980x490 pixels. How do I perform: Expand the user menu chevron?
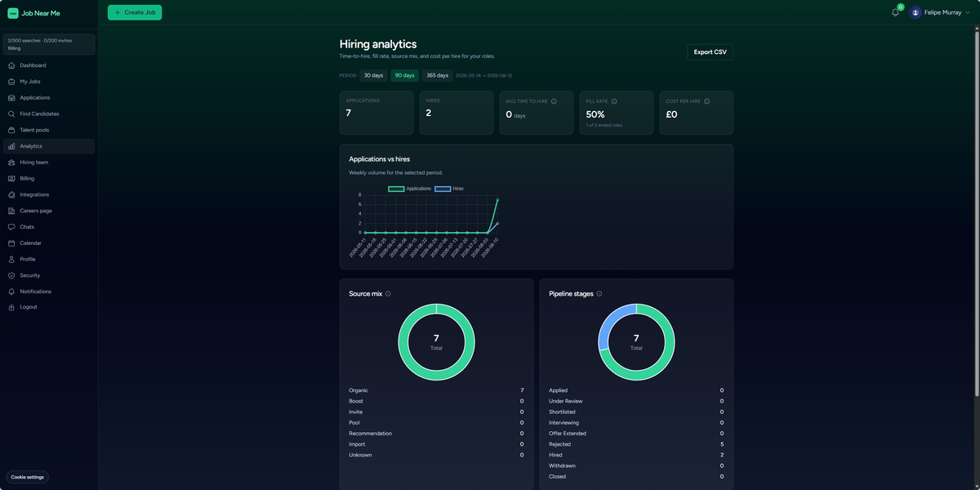[968, 12]
